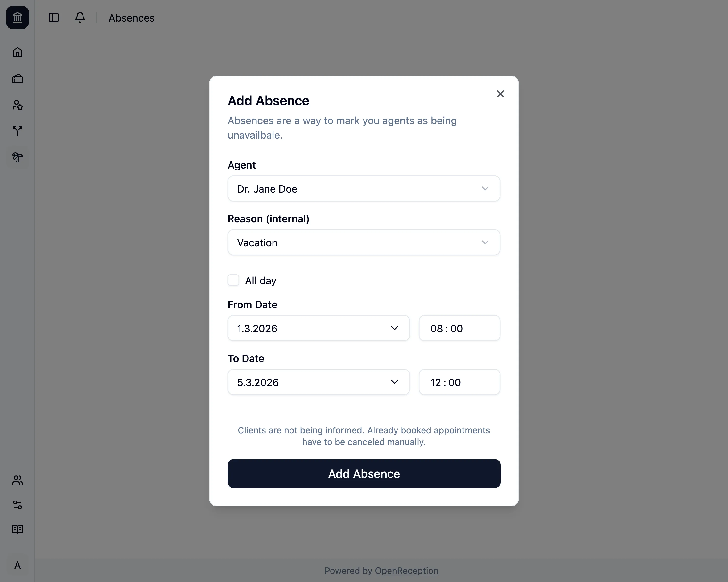Open settings via the sliders icon
Screen dimensions: 728x582
point(17,505)
